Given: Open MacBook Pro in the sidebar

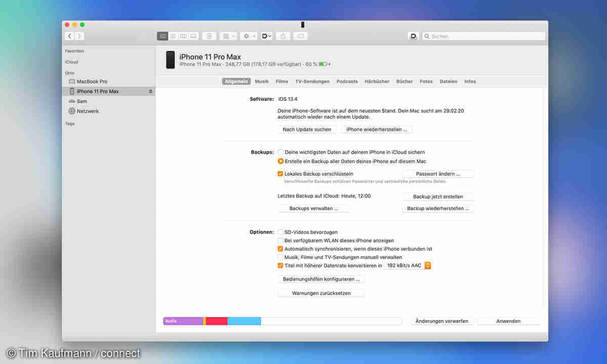Looking at the screenshot, I should pos(92,81).
